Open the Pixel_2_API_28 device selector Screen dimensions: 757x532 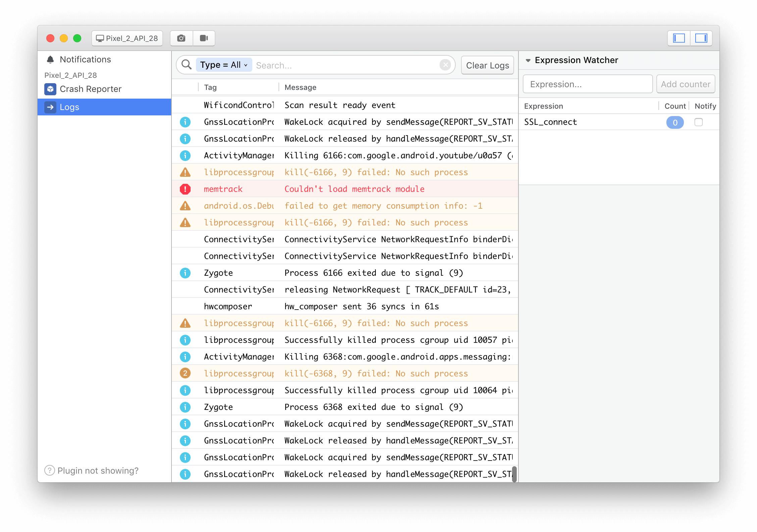click(127, 38)
